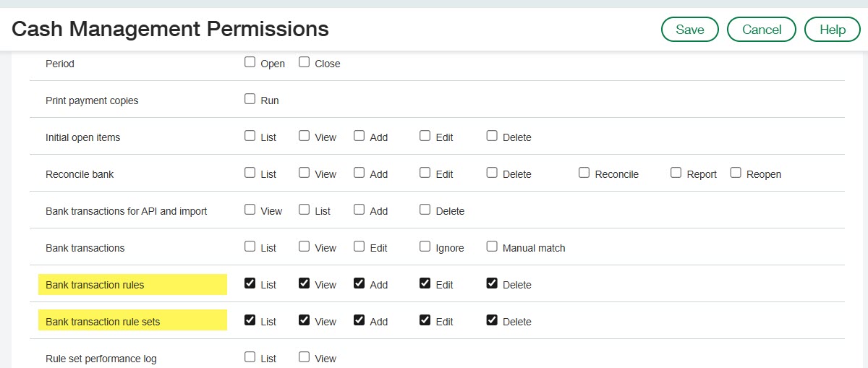Check the Reconcile checkbox for Reconcile bank
Screen dimensions: 868x368
(x=584, y=173)
